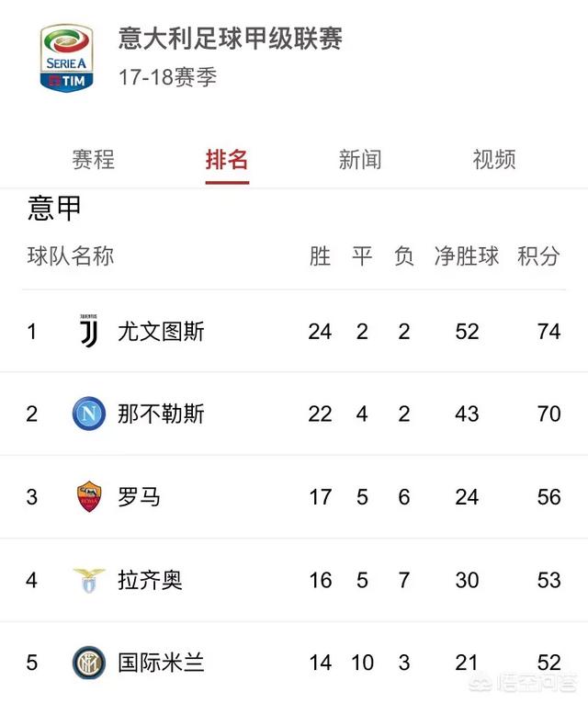This screenshot has width=588, height=703.
Task: Click the 净胜球 goal difference column header
Action: coord(467,256)
